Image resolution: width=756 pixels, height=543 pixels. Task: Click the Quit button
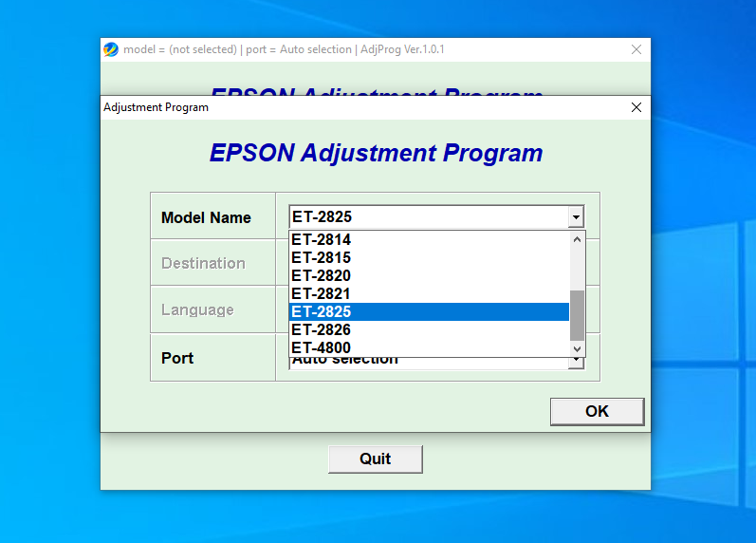click(x=375, y=459)
